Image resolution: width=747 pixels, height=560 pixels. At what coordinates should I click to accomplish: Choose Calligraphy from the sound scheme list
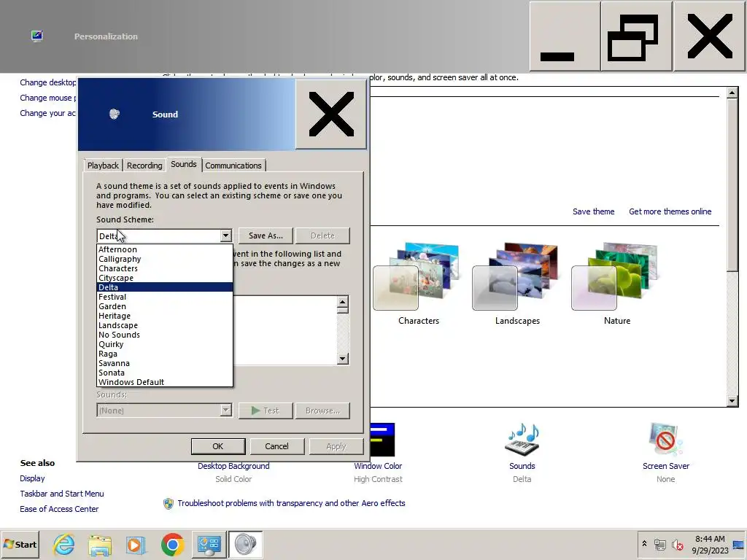coord(164,259)
